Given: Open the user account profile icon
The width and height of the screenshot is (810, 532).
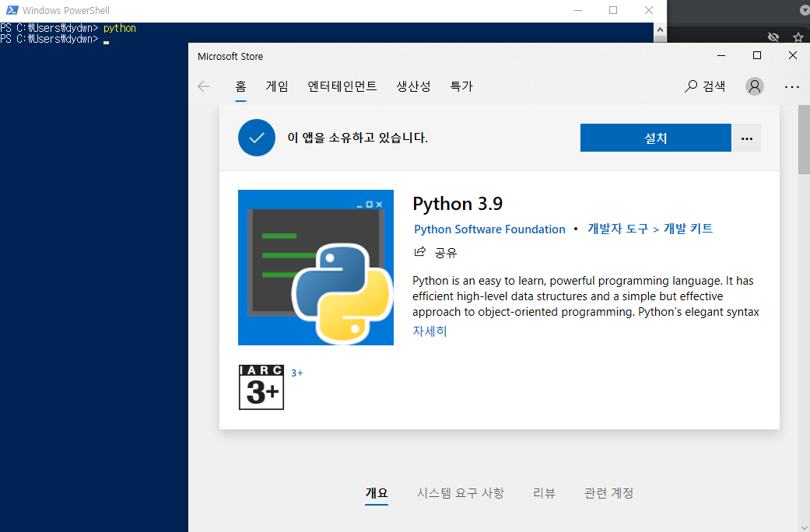Looking at the screenshot, I should pyautogui.click(x=754, y=86).
